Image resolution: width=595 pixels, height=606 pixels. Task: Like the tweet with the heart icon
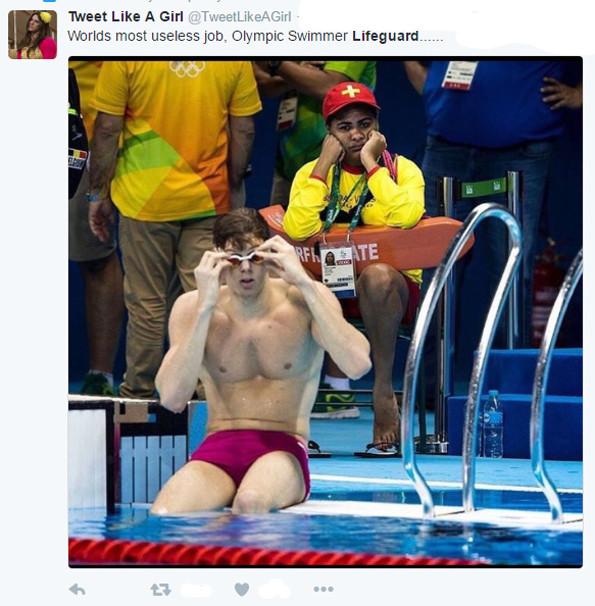242,589
